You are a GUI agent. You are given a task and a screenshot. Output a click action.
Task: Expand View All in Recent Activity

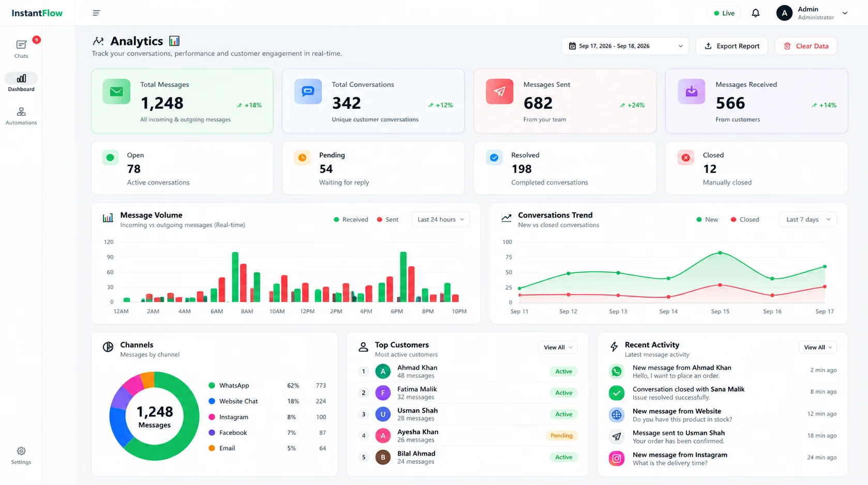818,347
